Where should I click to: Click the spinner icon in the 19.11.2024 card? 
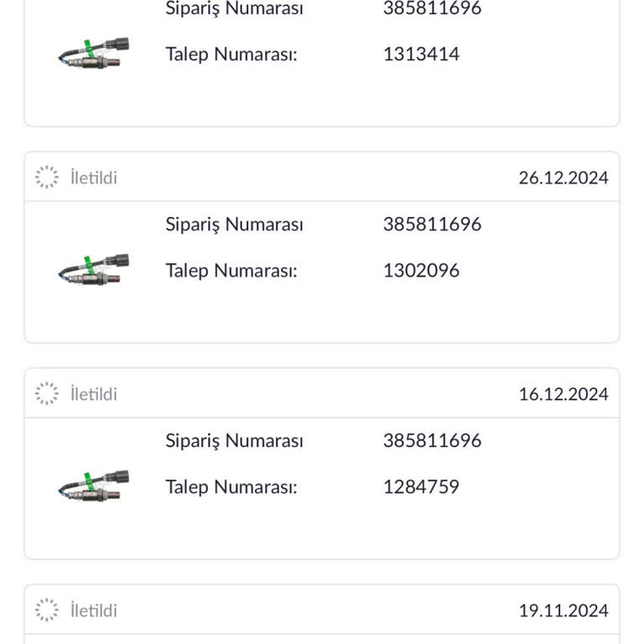(x=47, y=610)
